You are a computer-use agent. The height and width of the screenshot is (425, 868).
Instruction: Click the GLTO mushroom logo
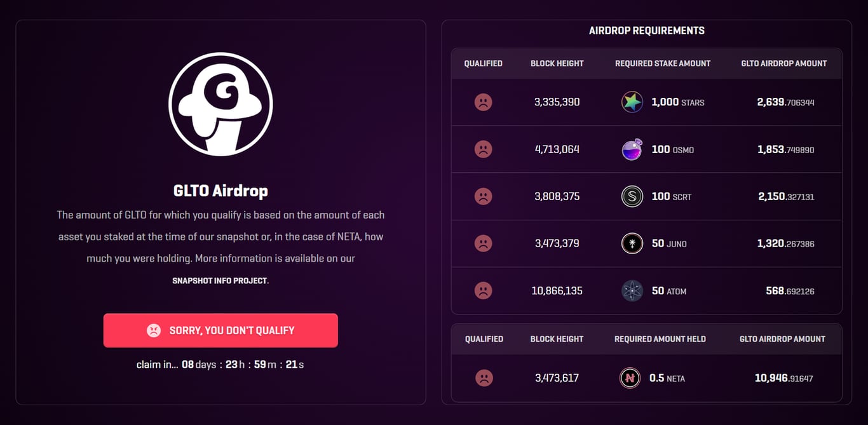(x=220, y=104)
